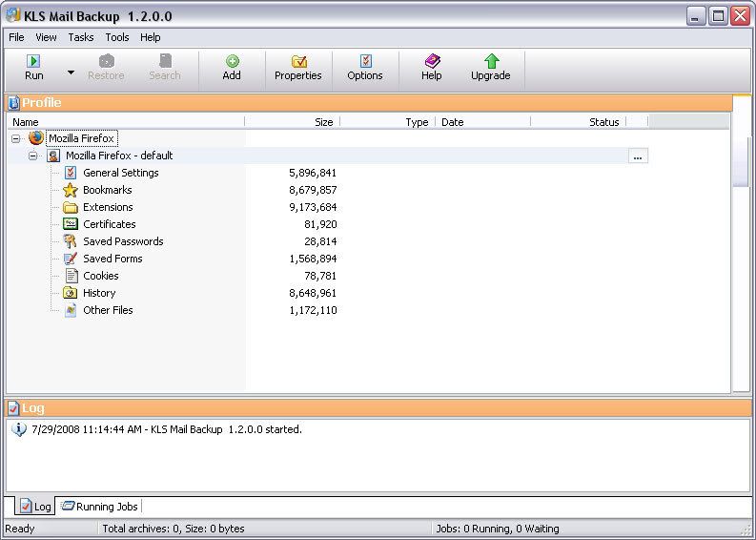The height and width of the screenshot is (540, 756).
Task: Select the Bookmarks star icon item
Action: (x=71, y=190)
